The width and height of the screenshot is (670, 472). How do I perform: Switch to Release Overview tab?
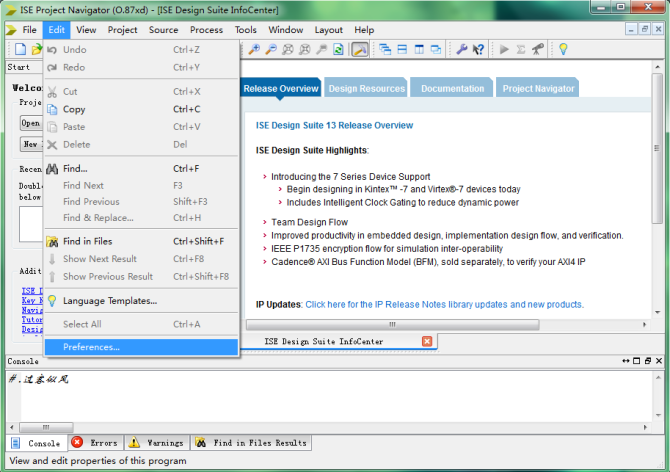pyautogui.click(x=281, y=88)
